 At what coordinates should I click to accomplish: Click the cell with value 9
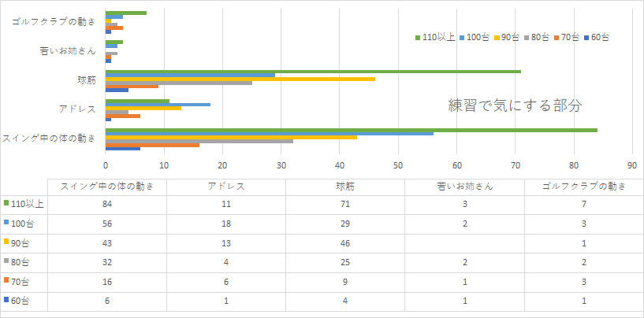pos(345,283)
